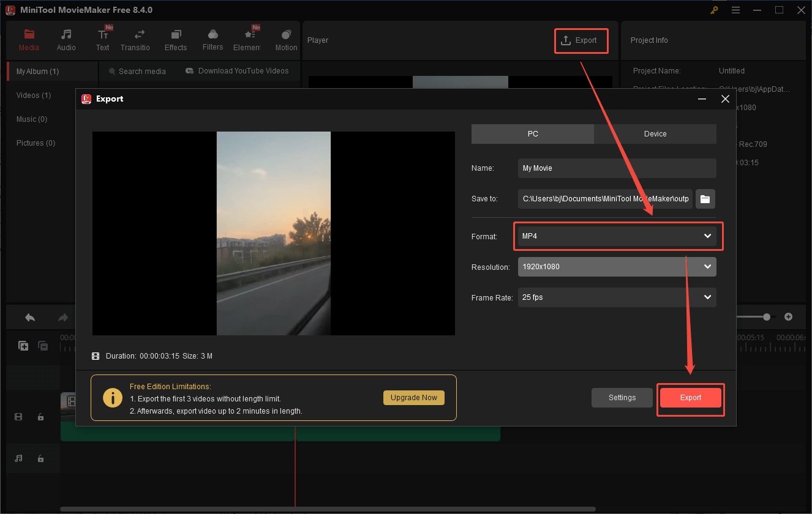Select Videos (1) in the sidebar
This screenshot has height=514, width=812.
(34, 95)
